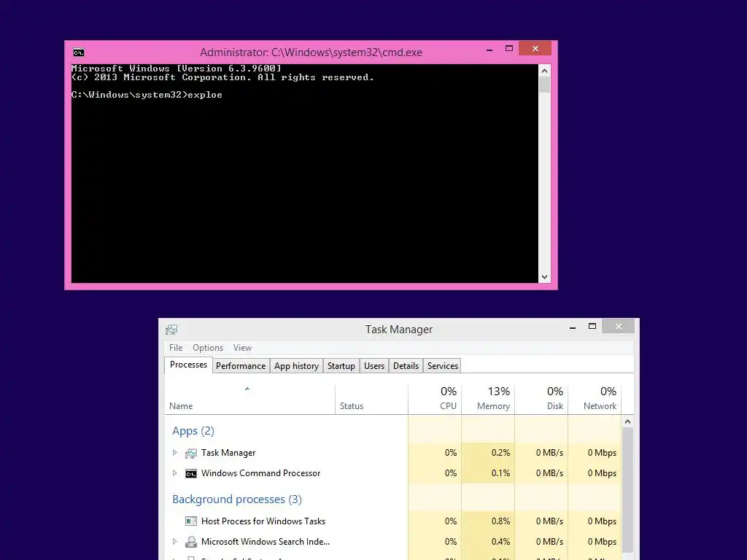Viewport: 747px width, 560px height.
Task: Select Background processes (3) group header
Action: tap(237, 499)
